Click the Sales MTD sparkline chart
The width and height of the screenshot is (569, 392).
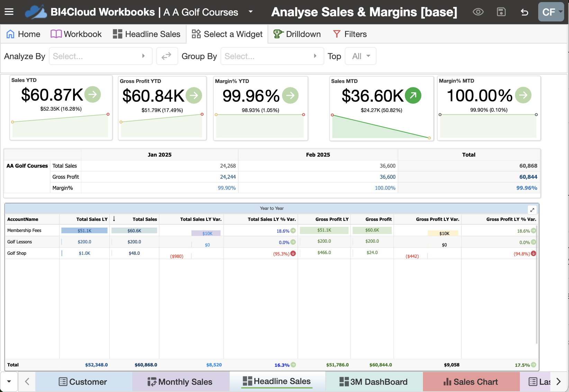381,126
